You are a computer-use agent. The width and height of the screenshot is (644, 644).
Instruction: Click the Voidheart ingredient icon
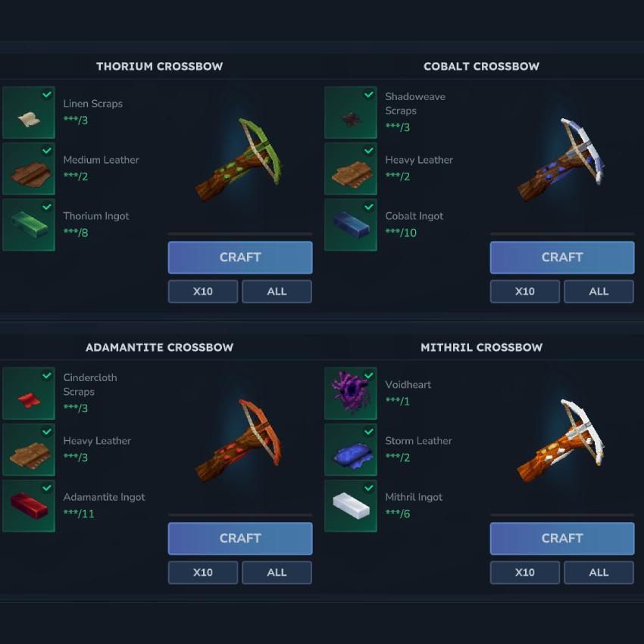(x=351, y=393)
